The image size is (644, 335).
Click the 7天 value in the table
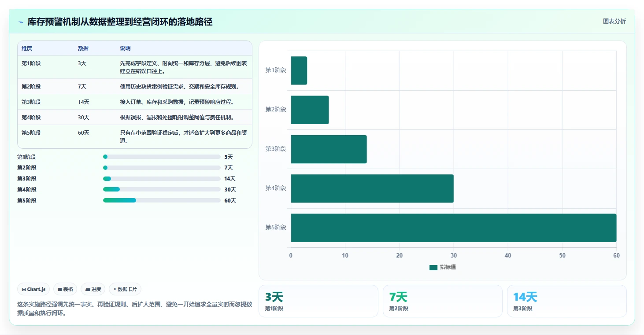82,87
